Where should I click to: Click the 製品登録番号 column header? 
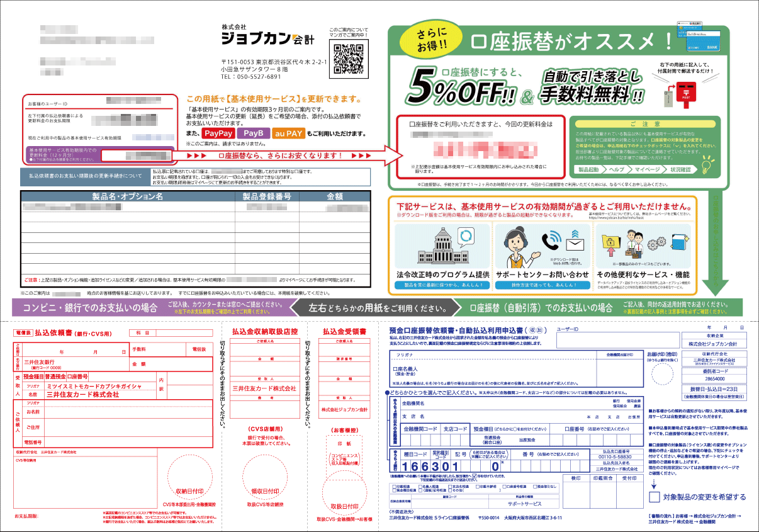267,197
